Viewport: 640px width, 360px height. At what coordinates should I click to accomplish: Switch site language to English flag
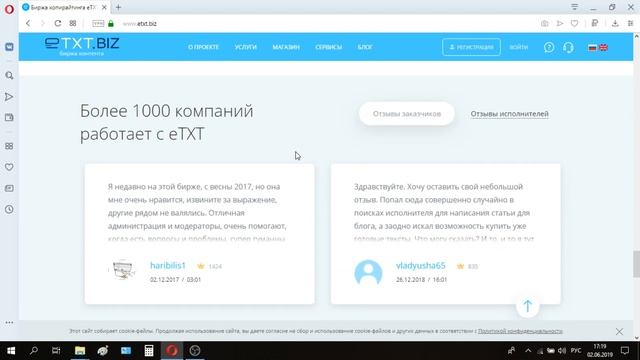(603, 48)
